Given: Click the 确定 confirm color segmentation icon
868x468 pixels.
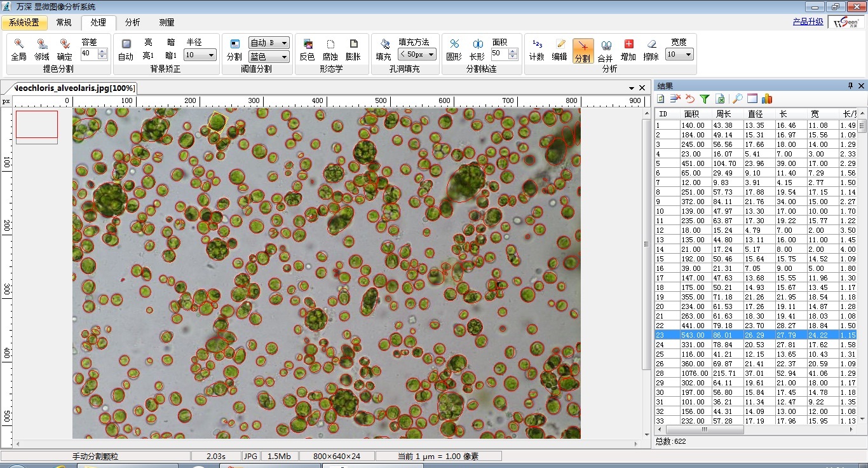Looking at the screenshot, I should click(65, 50).
